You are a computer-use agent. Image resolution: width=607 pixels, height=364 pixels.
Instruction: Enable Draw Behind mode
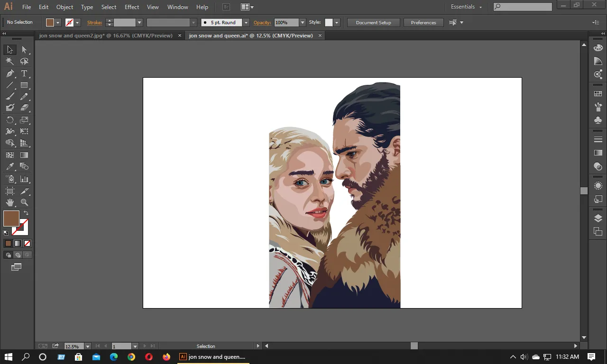pos(18,255)
